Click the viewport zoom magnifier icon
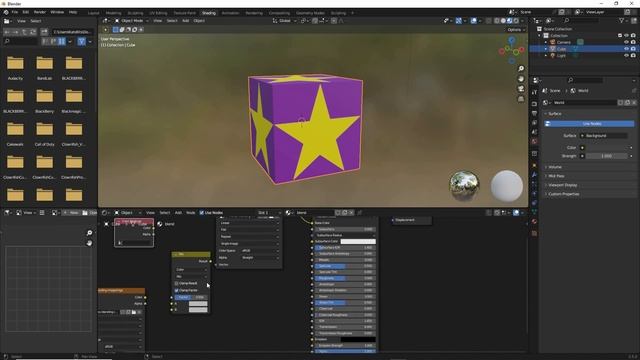This screenshot has width=640, height=360. [x=521, y=69]
